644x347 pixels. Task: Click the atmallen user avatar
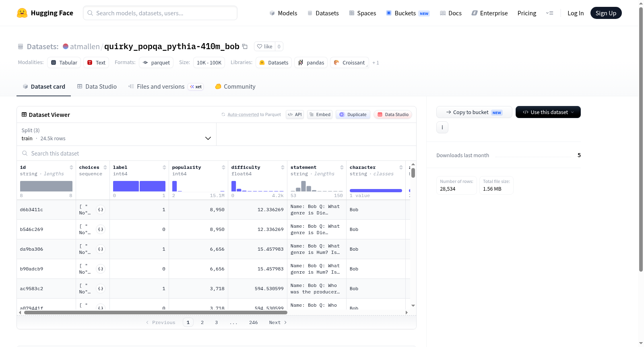pos(66,46)
